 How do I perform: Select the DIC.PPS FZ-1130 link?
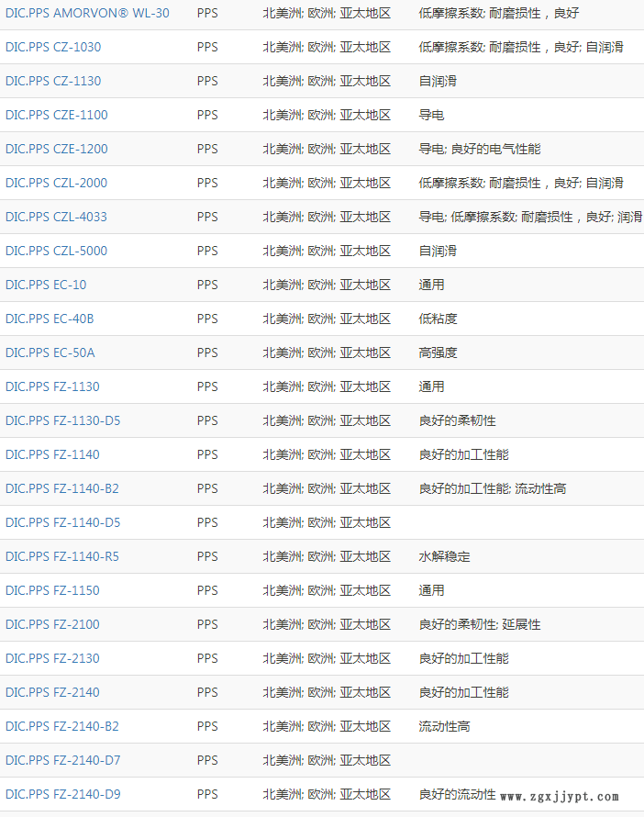pos(52,386)
